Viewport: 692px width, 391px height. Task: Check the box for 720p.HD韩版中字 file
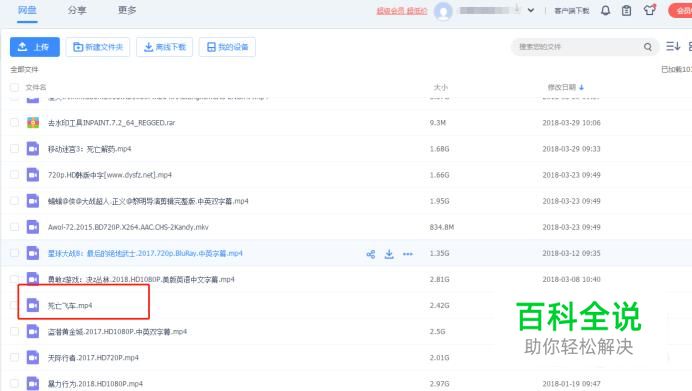(x=14, y=174)
